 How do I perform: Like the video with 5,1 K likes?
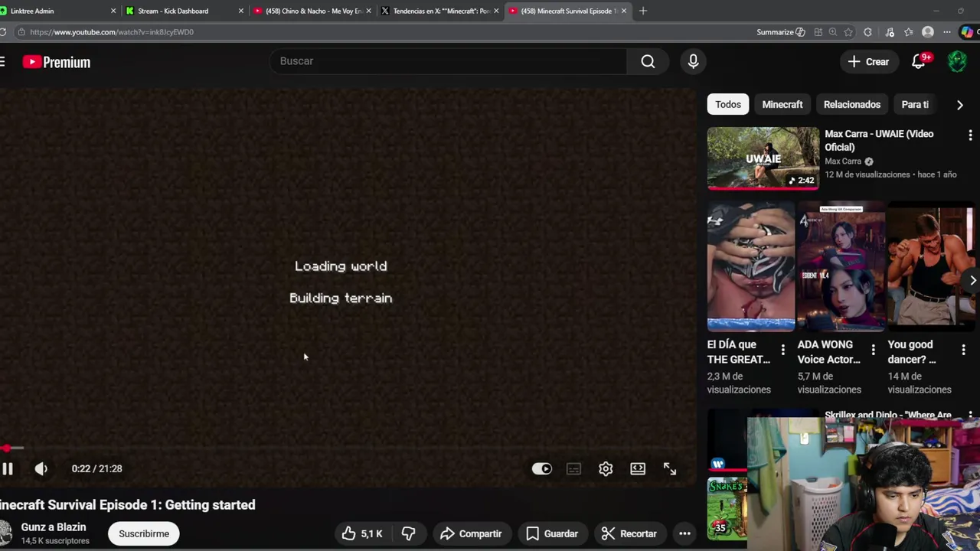pyautogui.click(x=362, y=533)
